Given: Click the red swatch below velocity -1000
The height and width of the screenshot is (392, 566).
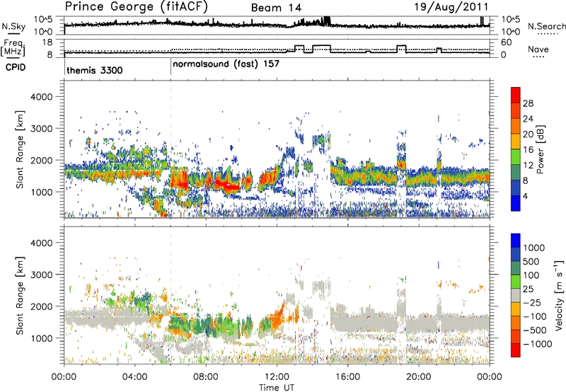Looking at the screenshot, I should tap(516, 350).
